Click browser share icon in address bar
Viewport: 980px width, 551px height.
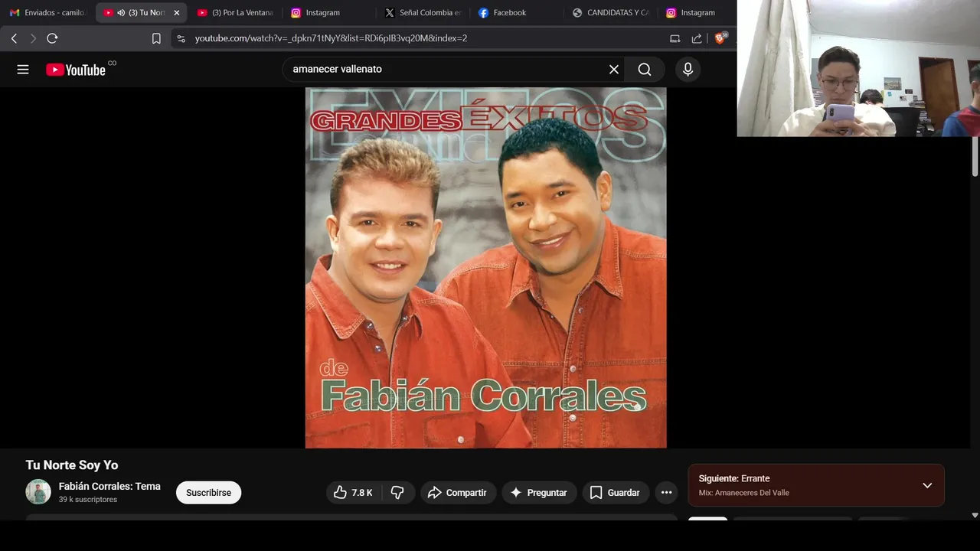tap(697, 38)
